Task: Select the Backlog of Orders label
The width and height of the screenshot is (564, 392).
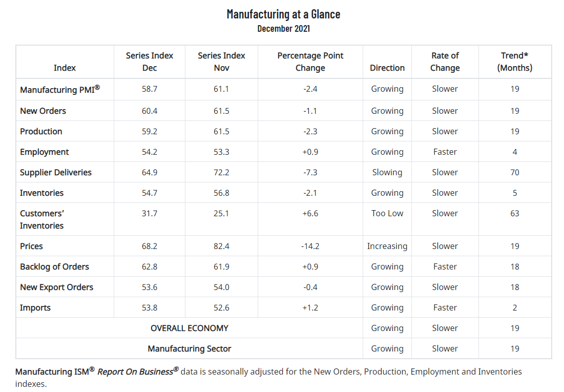Action: 54,266
